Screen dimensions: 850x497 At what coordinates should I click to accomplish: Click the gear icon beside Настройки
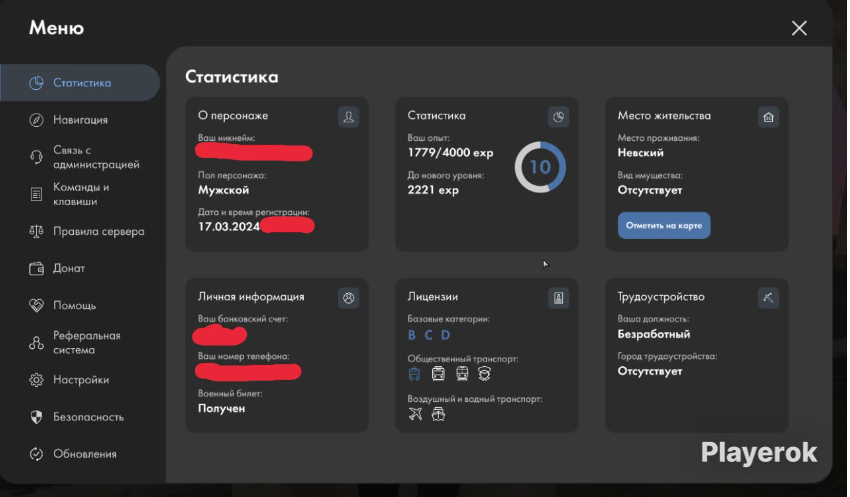(x=36, y=380)
